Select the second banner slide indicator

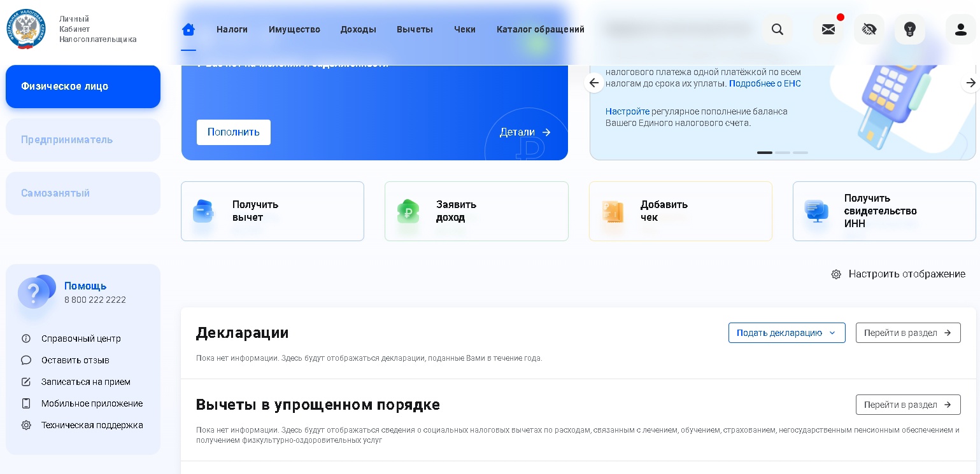tap(782, 153)
